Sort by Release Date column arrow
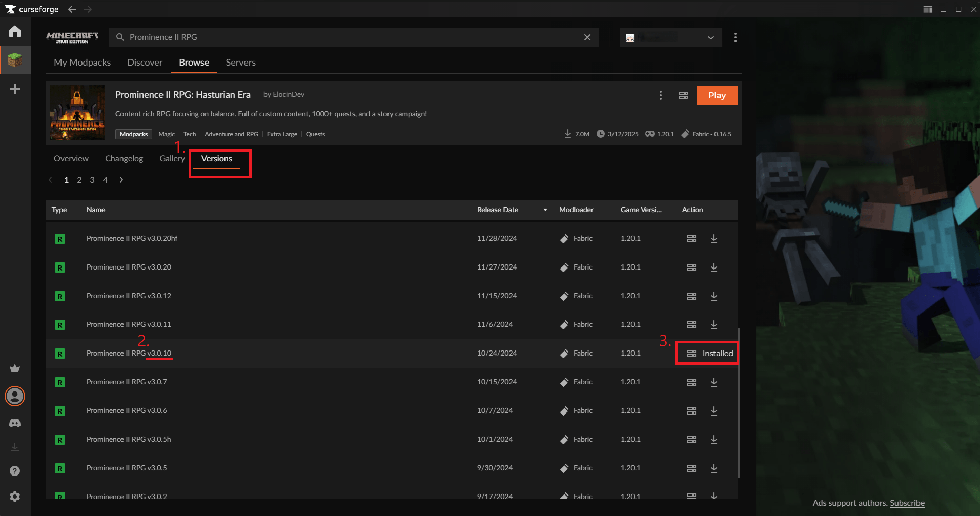This screenshot has width=980, height=516. point(545,210)
